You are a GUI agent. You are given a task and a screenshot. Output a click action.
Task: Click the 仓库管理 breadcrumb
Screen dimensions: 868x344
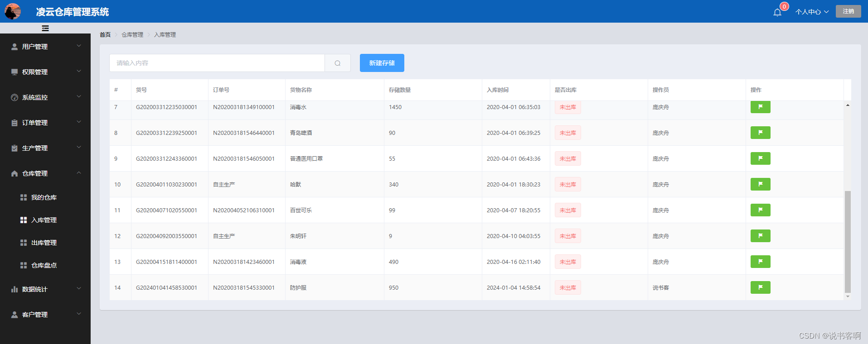click(x=132, y=34)
